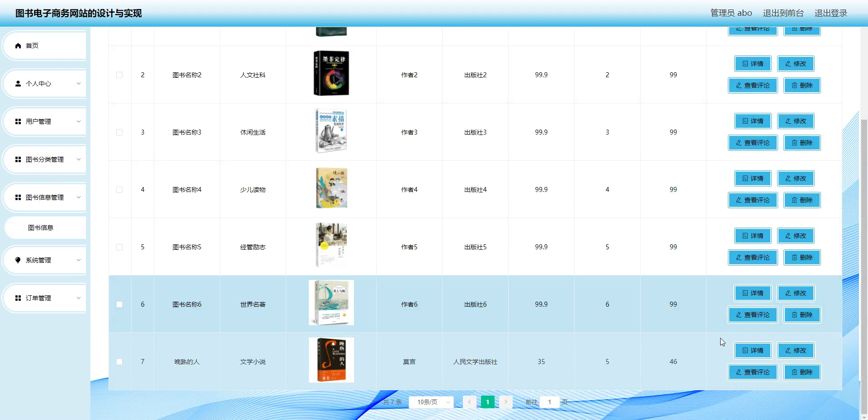Tick the checkbox for 图书名称4
The width and height of the screenshot is (868, 420).
click(x=119, y=190)
